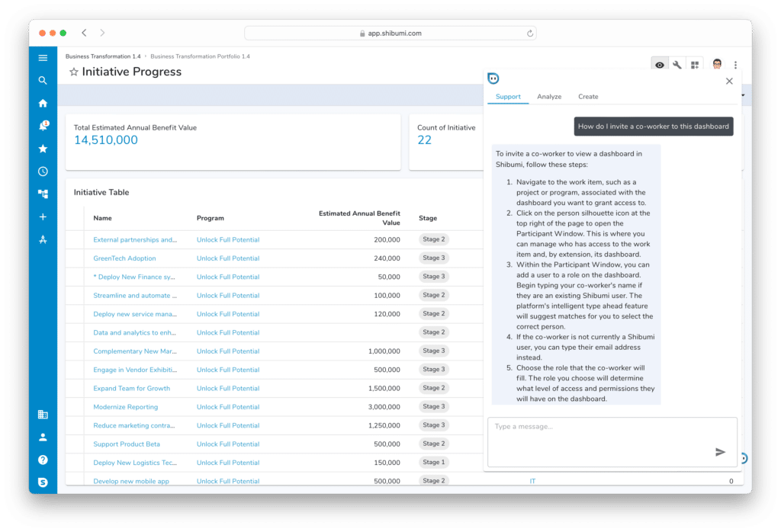Favorite Initiative Progress with star outline
This screenshot has height=532, width=781.
pyautogui.click(x=74, y=72)
